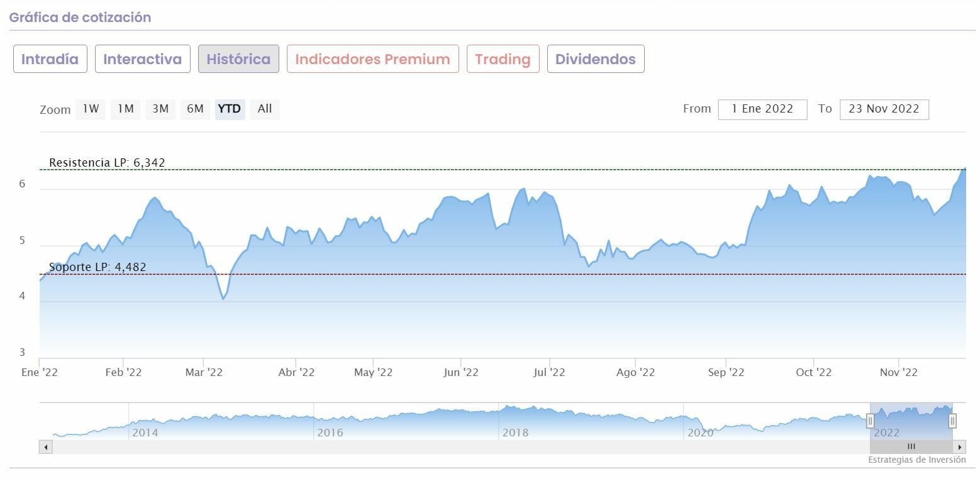Image resolution: width=980 pixels, height=481 pixels.
Task: Click the navigator scrollbar thumb grip
Action: (911, 447)
